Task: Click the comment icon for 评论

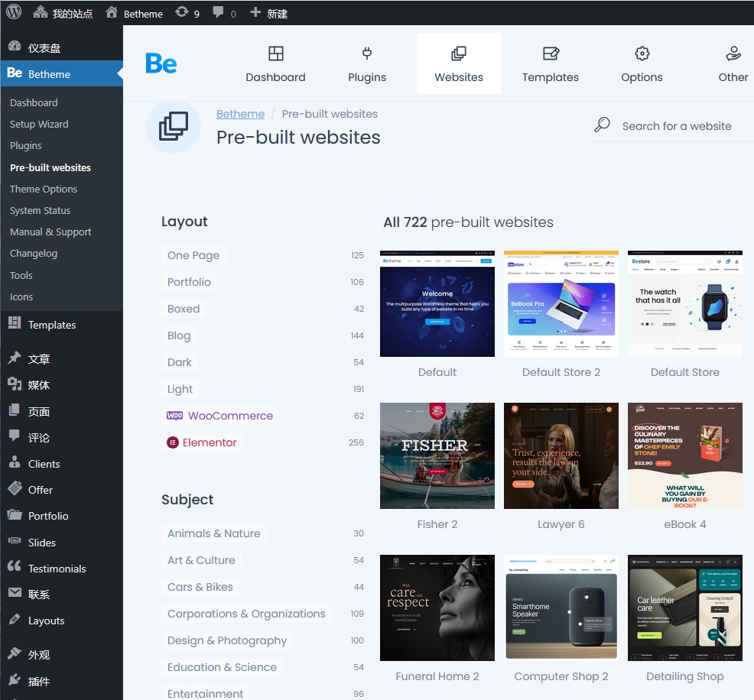Action: pyautogui.click(x=15, y=436)
